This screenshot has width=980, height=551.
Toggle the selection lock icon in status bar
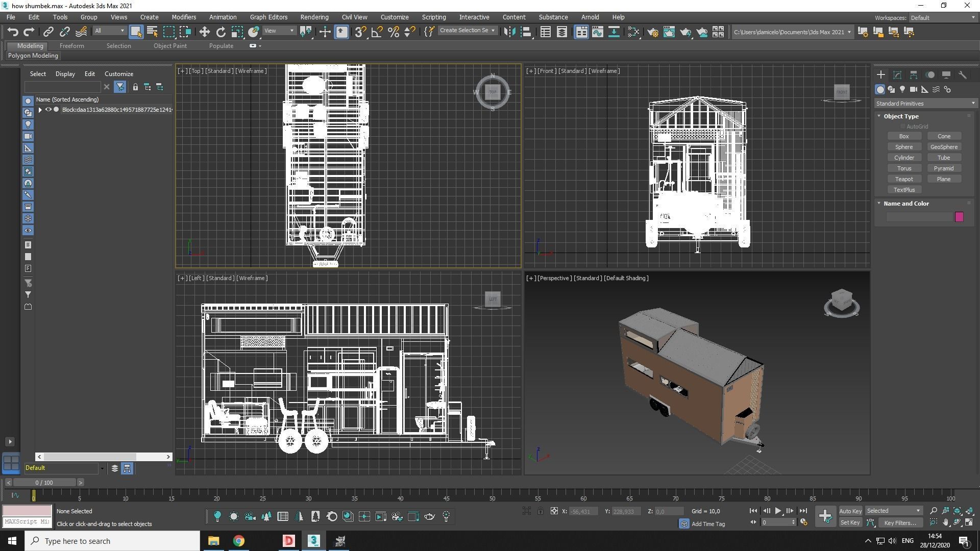pyautogui.click(x=540, y=511)
